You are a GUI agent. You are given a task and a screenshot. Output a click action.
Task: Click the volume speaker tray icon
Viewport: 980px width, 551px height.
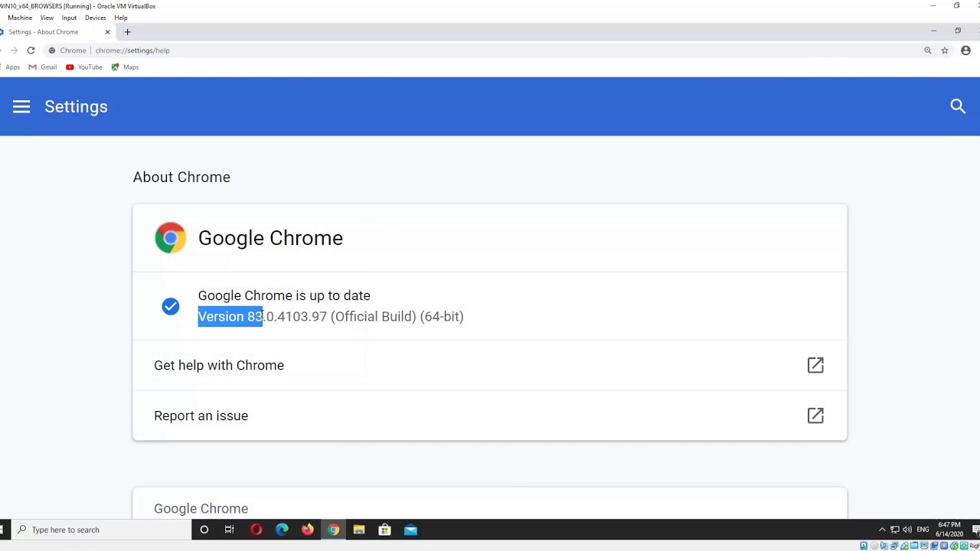[907, 530]
